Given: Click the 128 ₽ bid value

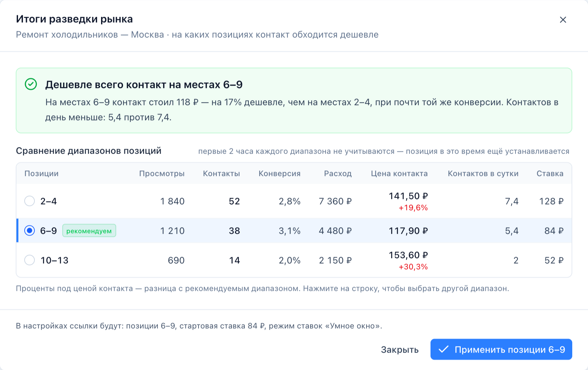Looking at the screenshot, I should 551,201.
